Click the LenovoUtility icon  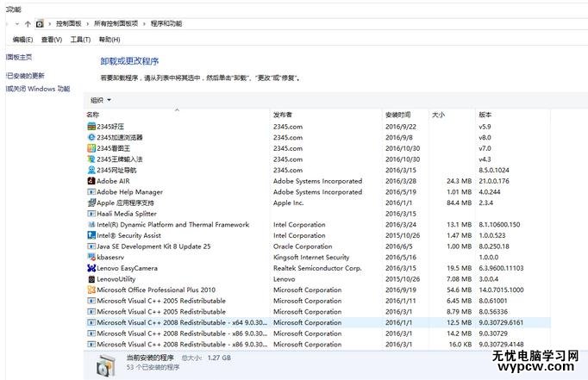[x=91, y=279]
